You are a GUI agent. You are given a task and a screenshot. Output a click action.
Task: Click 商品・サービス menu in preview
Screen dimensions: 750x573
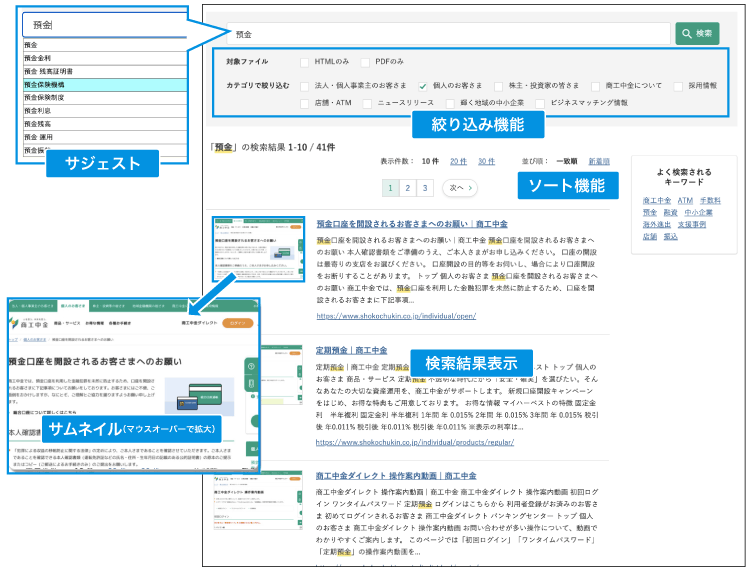(67, 323)
